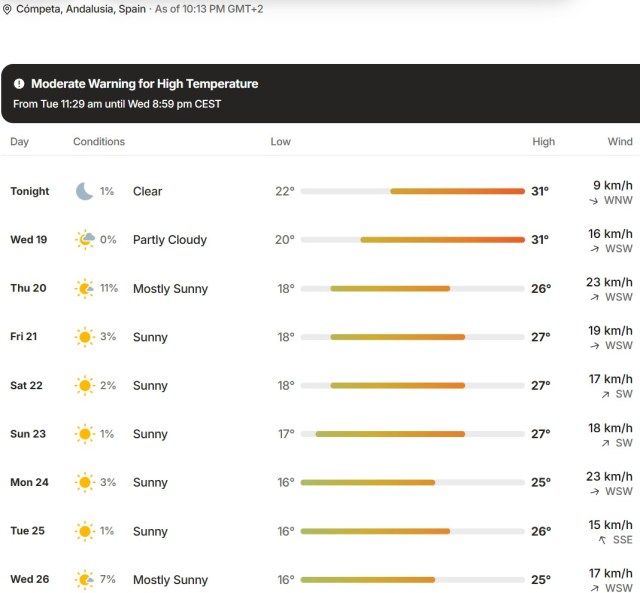Click the moon icon for Tonight
Screen dimensions: 640x593
(x=84, y=191)
